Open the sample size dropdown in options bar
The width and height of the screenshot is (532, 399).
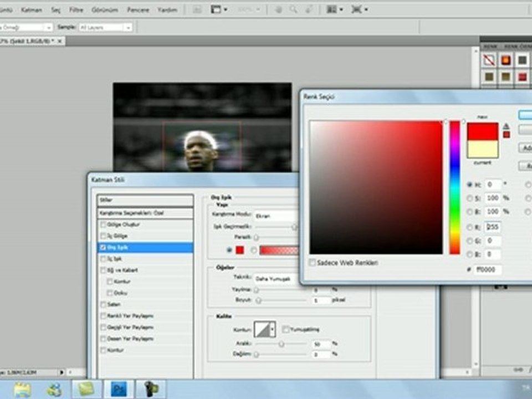[x=26, y=27]
